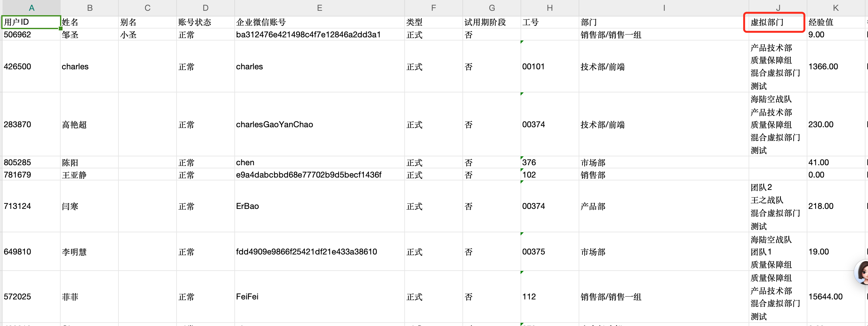Click the name cell 菲菲

[x=89, y=297]
